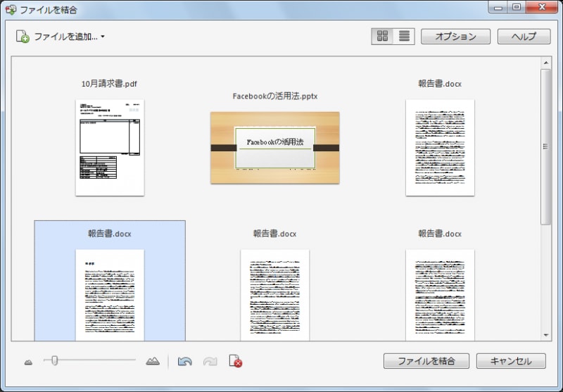Select the bottom-right 報告書.docx page thumbnail
The image size is (563, 392).
point(440,295)
